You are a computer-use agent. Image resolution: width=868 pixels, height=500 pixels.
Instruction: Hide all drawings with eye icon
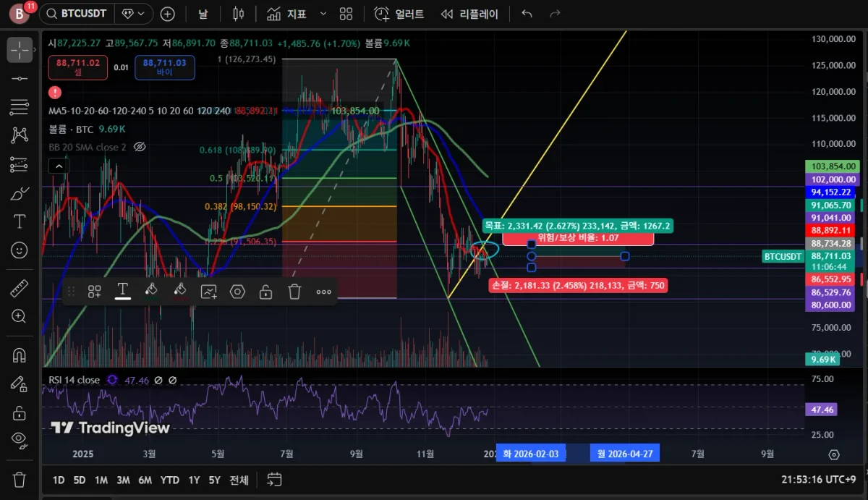[x=20, y=440]
